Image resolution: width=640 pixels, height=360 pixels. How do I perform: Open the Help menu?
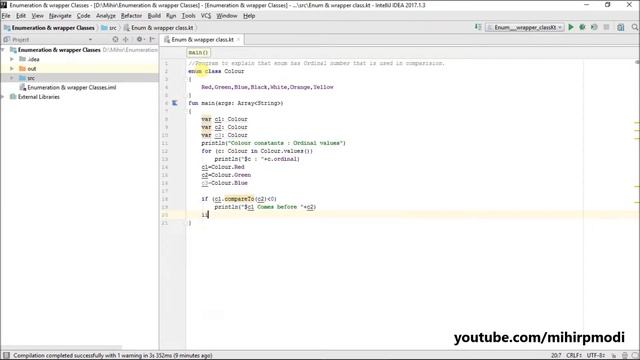coord(249,16)
